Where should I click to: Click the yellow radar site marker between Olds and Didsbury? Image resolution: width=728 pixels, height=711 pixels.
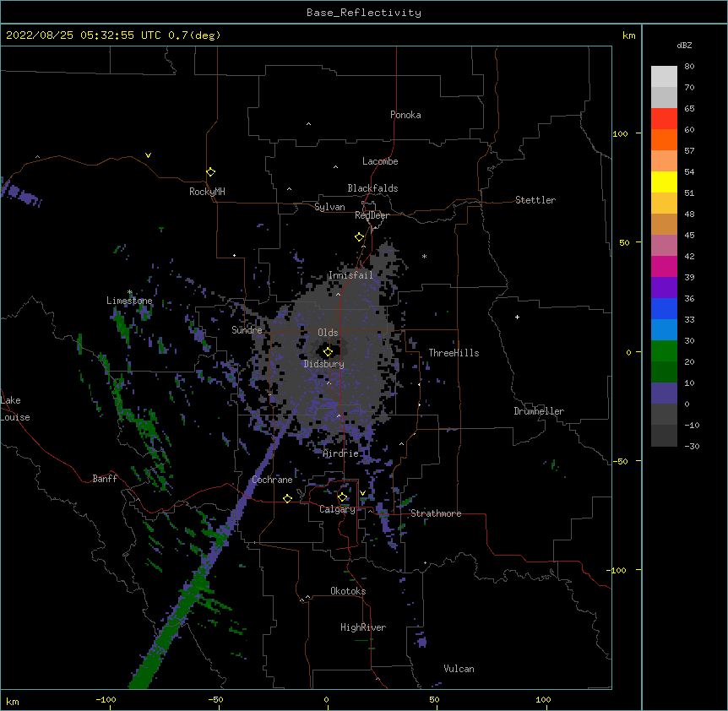tap(328, 351)
